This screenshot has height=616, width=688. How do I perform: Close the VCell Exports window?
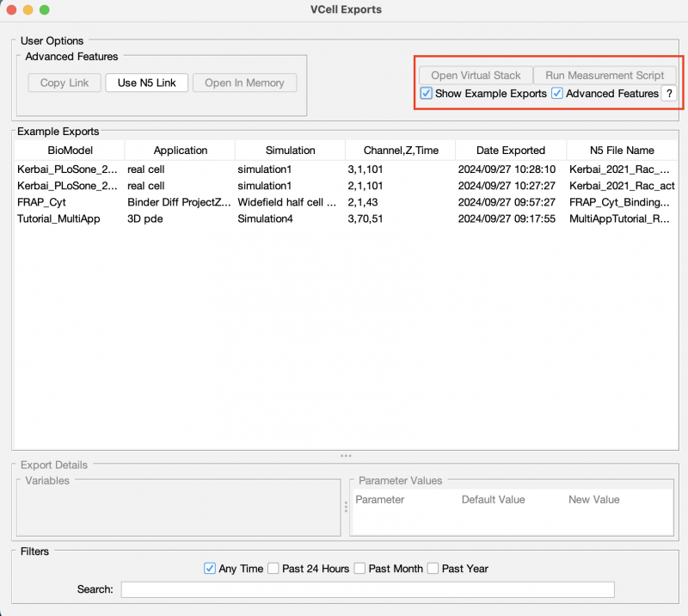[x=12, y=9]
